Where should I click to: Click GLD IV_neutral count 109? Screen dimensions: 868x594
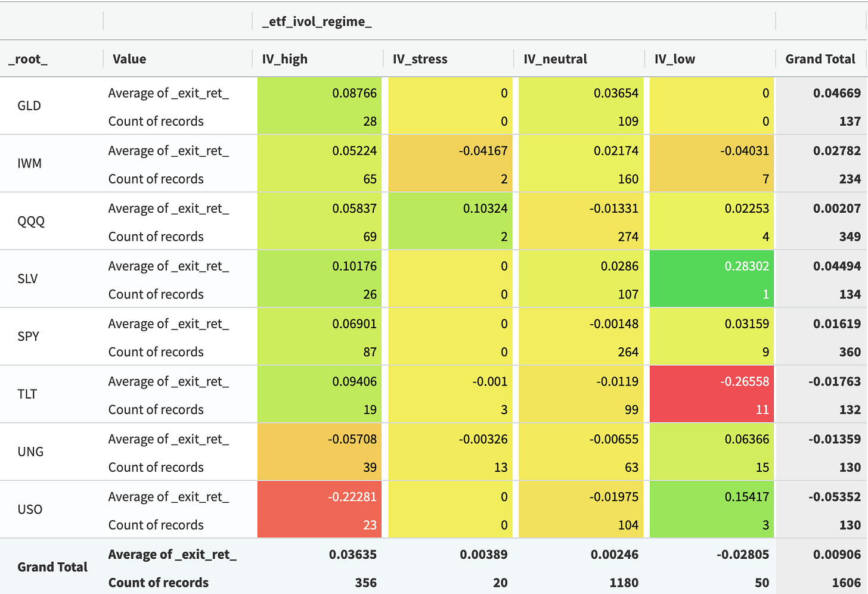628,121
